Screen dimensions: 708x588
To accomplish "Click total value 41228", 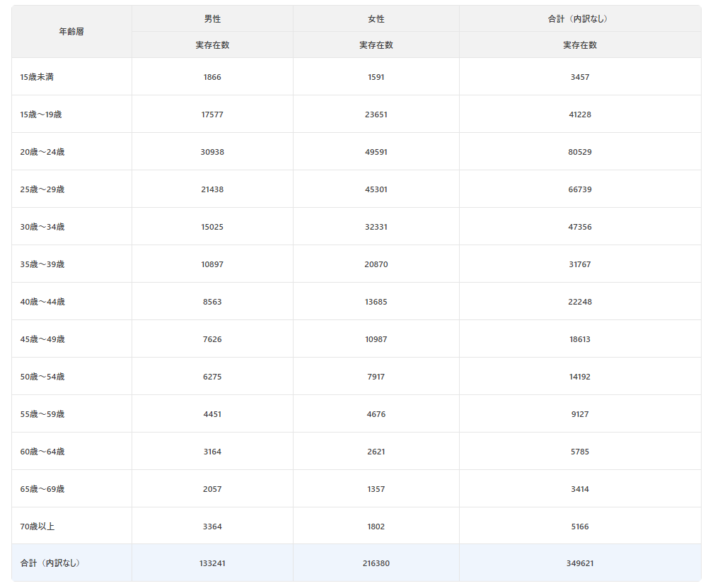I will point(580,114).
